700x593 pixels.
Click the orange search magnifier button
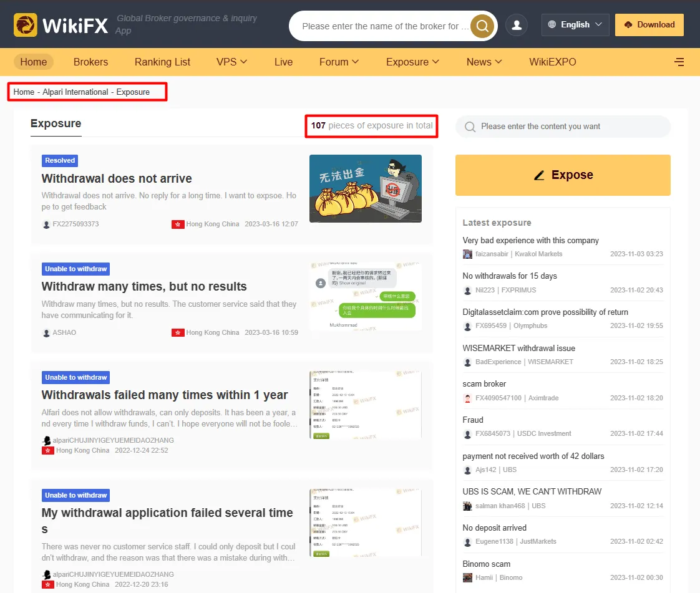tap(482, 26)
